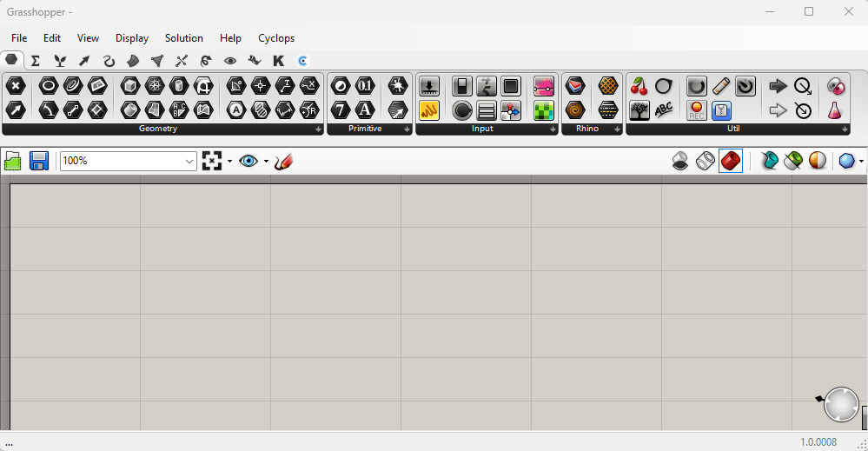Select the Integer parameter icon showing 7
This screenshot has width=868, height=451.
[x=341, y=110]
